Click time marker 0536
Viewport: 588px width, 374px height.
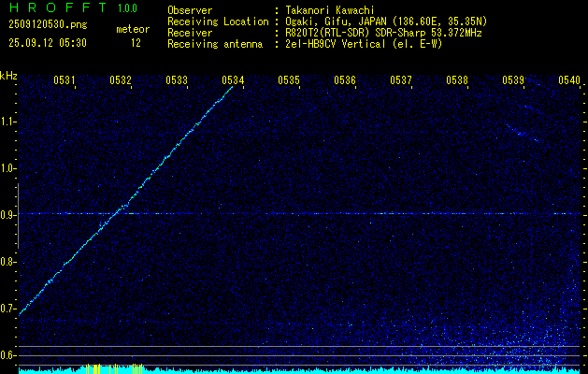click(345, 79)
